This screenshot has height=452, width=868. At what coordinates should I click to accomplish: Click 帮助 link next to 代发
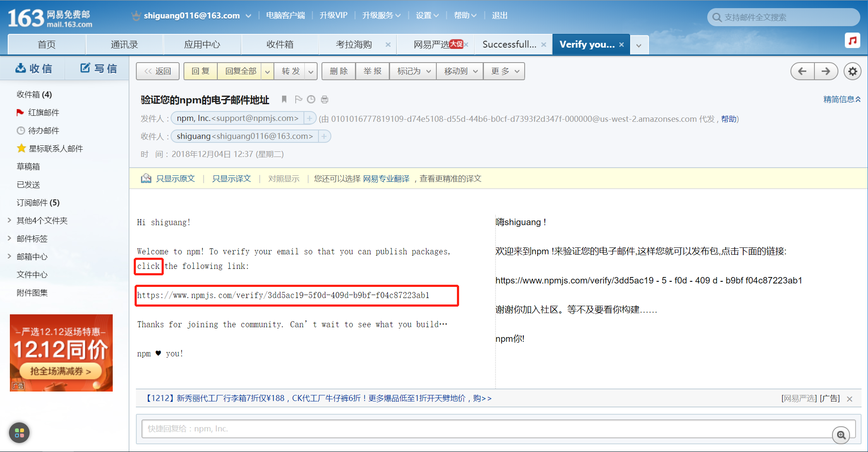[x=729, y=119]
